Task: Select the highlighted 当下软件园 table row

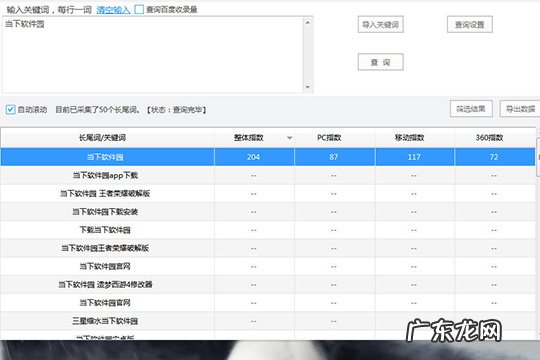Action: tap(268, 157)
